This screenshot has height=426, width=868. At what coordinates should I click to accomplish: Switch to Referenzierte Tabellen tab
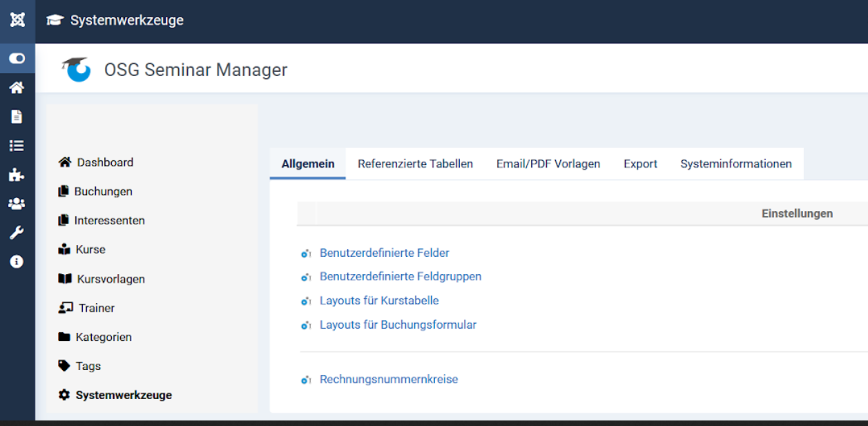click(415, 164)
